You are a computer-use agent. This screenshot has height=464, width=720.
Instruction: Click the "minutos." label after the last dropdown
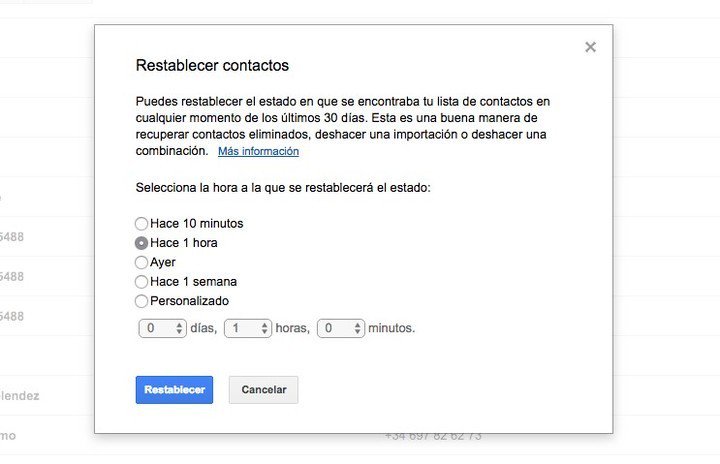pos(392,328)
